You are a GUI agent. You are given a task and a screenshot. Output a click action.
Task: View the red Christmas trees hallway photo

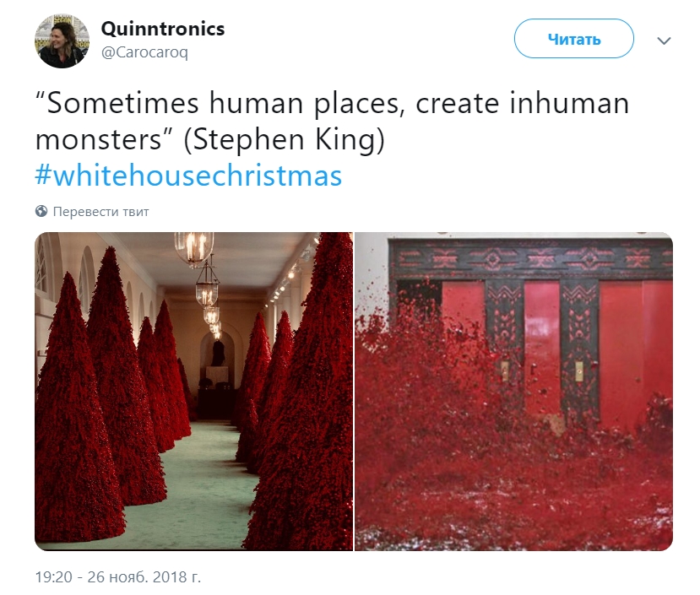[193, 391]
